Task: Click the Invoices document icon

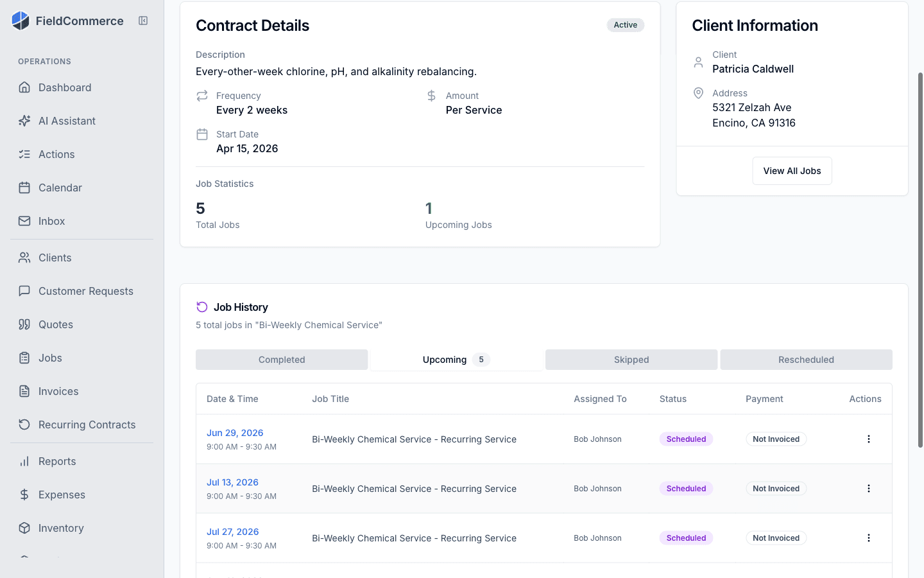Action: click(24, 391)
